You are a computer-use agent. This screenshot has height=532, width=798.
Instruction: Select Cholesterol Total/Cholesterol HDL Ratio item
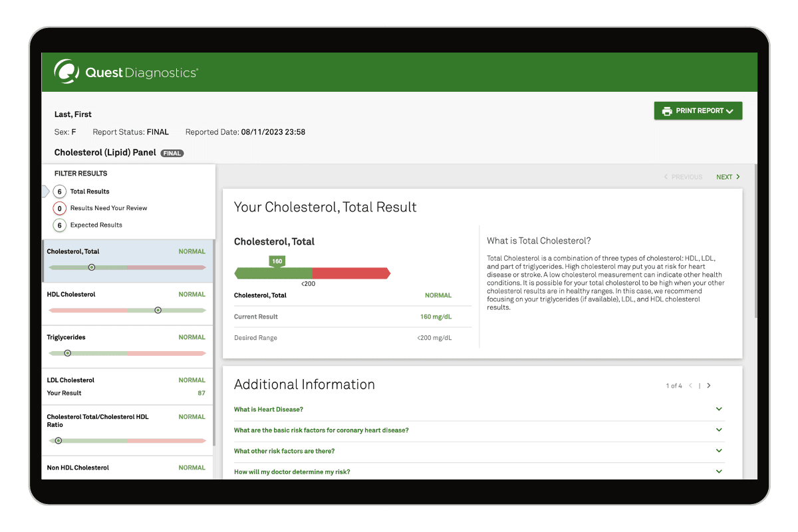tap(126, 429)
